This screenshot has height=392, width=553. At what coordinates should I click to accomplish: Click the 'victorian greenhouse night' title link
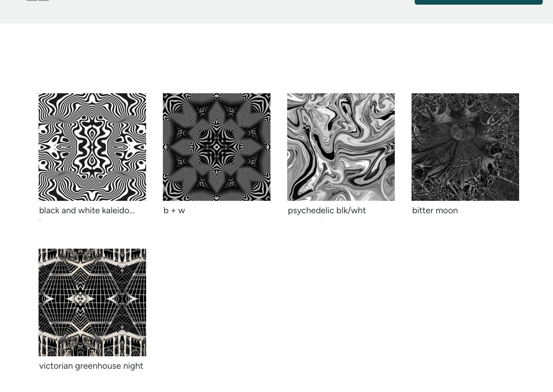91,366
